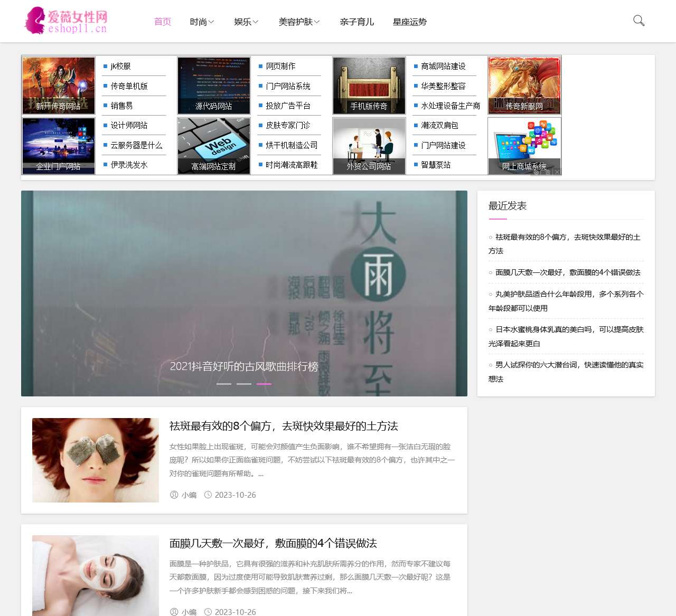Screen dimensions: 676x616
Task: Open sidebar link 丸美护肤品适合什么年龄段用
Action: click(x=566, y=301)
